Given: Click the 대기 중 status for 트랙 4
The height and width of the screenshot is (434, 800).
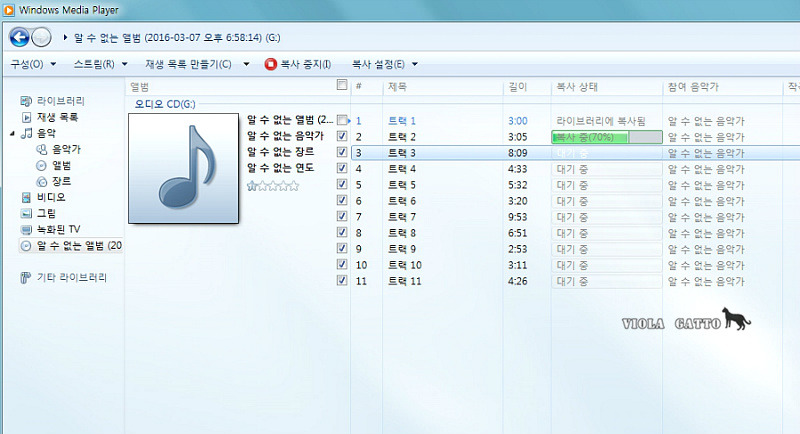Looking at the screenshot, I should 572,169.
